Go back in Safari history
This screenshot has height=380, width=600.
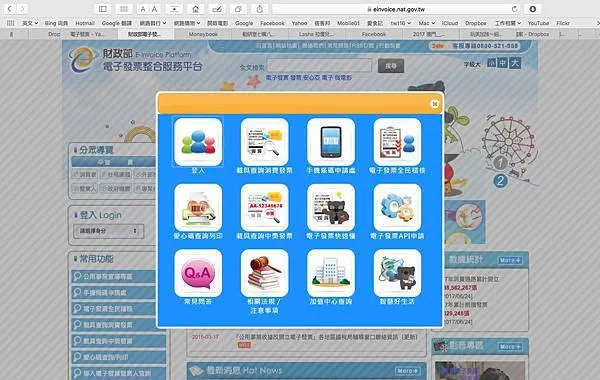coord(9,8)
